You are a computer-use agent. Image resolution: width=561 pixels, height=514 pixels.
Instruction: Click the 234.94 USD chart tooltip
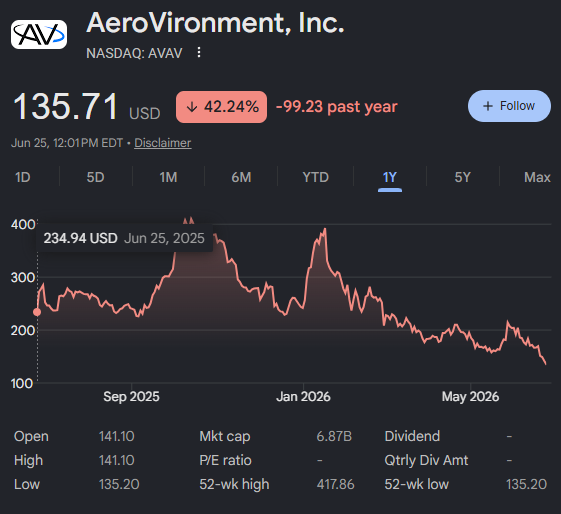click(124, 238)
